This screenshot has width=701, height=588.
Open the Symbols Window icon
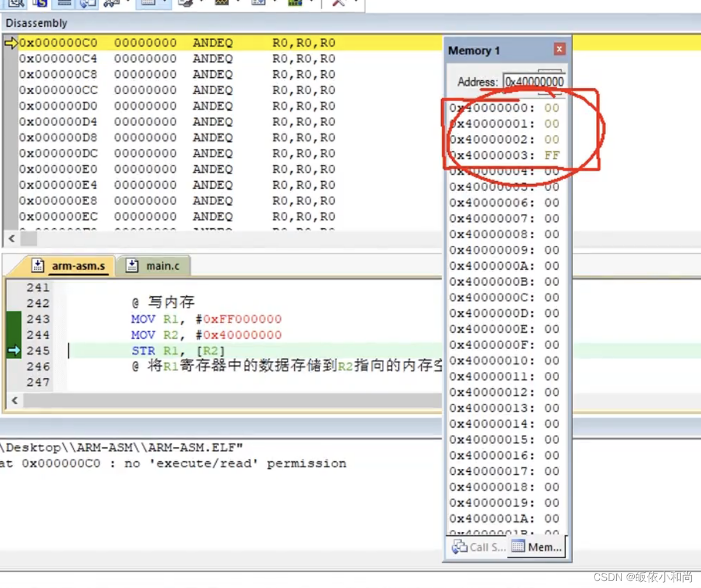(x=40, y=4)
